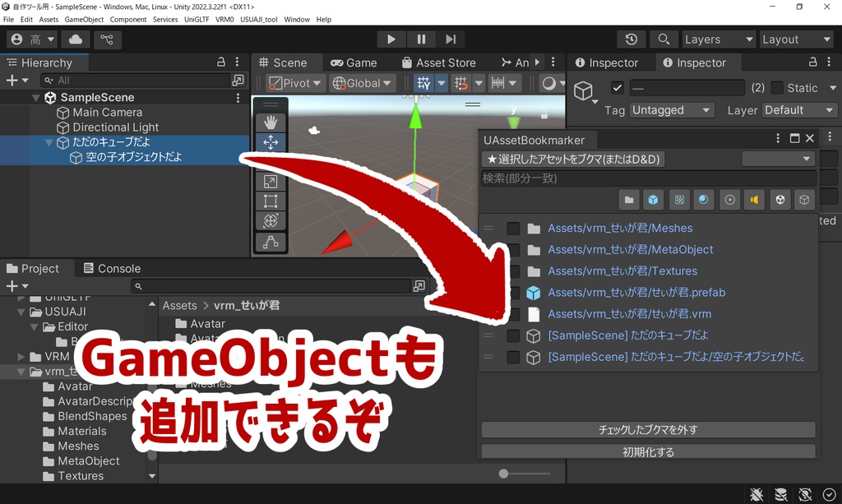Image resolution: width=842 pixels, height=504 pixels.
Task: Collapse the SampleScene hierarchy entry
Action: (x=35, y=97)
